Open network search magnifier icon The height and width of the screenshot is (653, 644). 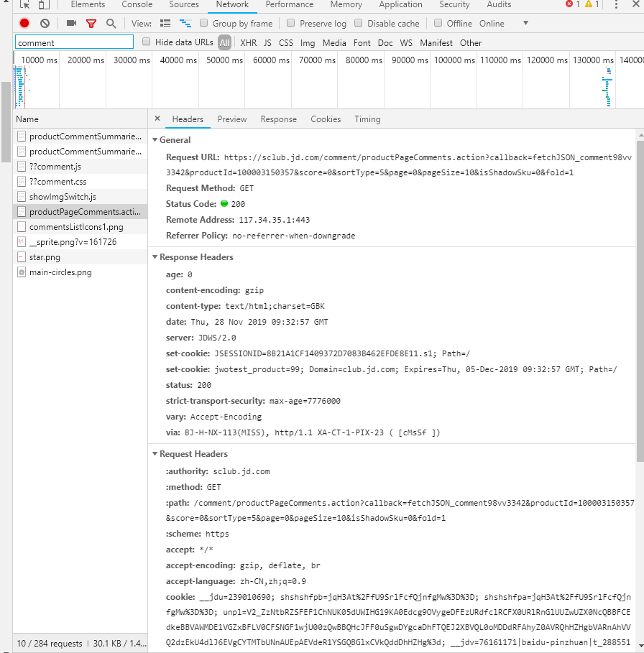coord(111,24)
